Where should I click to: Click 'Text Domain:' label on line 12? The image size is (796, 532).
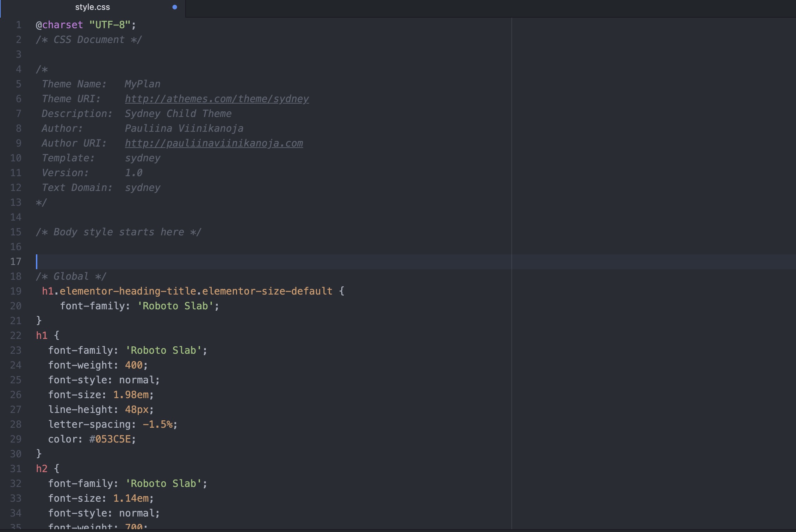(77, 188)
